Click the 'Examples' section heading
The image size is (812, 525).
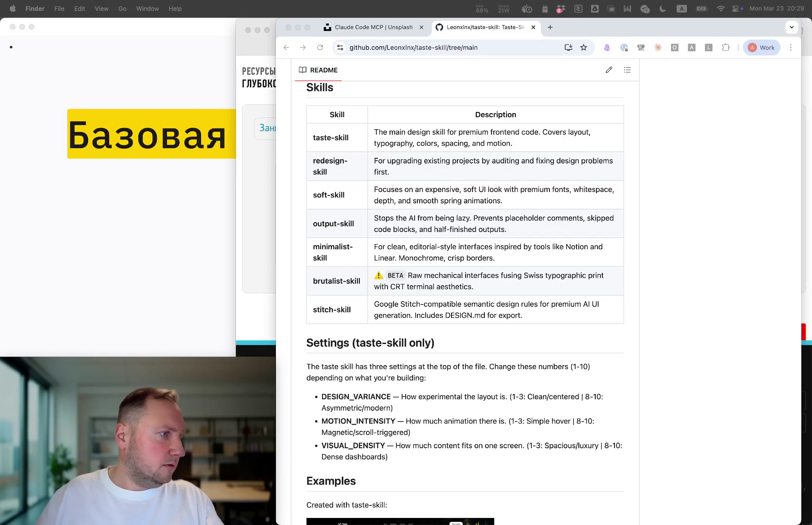[331, 481]
